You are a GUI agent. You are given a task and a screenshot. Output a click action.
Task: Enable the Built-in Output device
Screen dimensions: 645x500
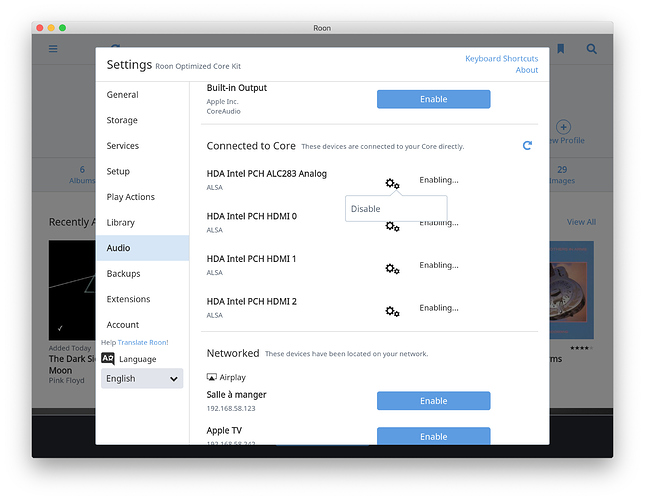[434, 99]
